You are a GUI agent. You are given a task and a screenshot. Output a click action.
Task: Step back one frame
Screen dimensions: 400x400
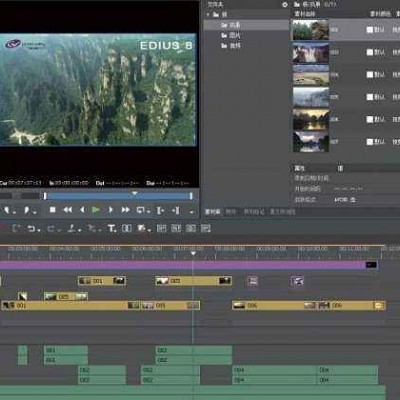82,210
